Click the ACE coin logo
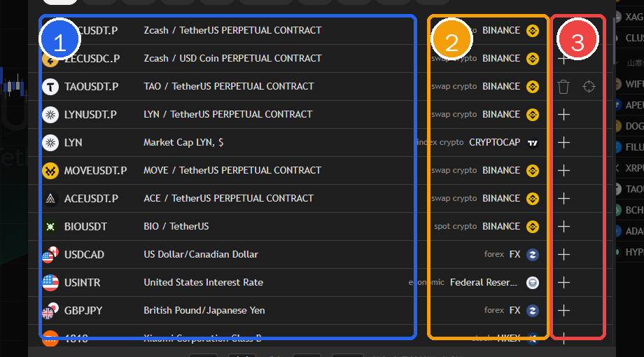Image resolution: width=644 pixels, height=357 pixels. 50,198
